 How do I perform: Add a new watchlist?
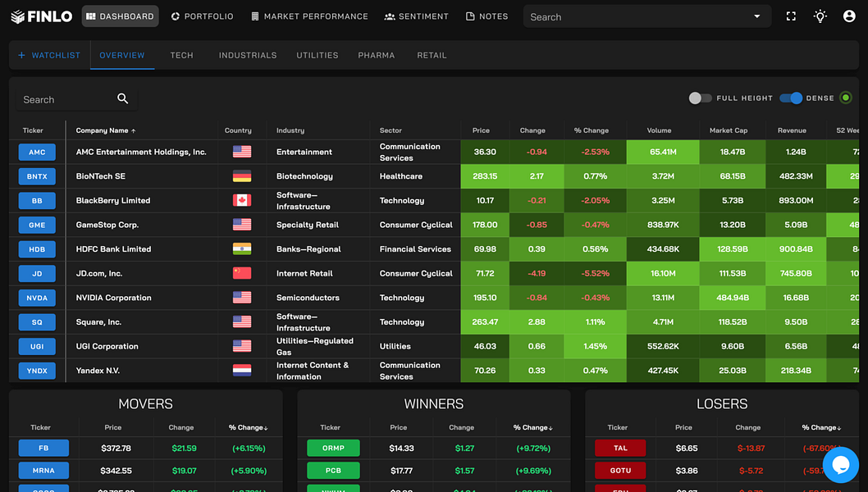[x=49, y=55]
